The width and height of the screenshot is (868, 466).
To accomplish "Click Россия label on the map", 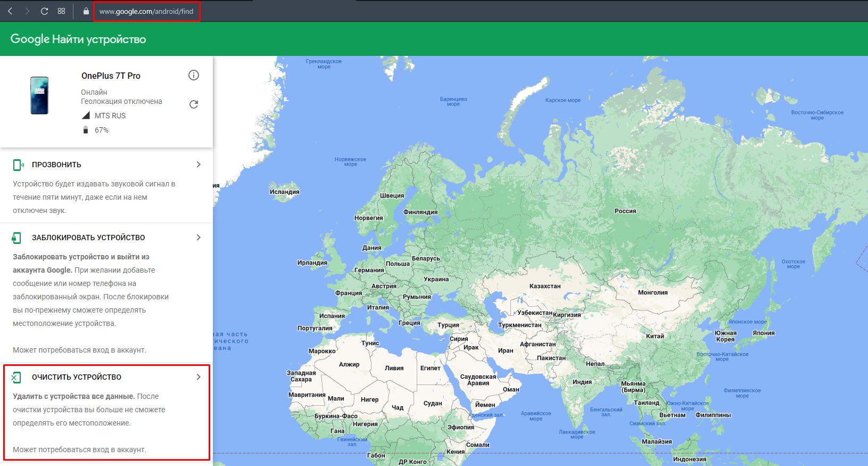I will [x=625, y=211].
